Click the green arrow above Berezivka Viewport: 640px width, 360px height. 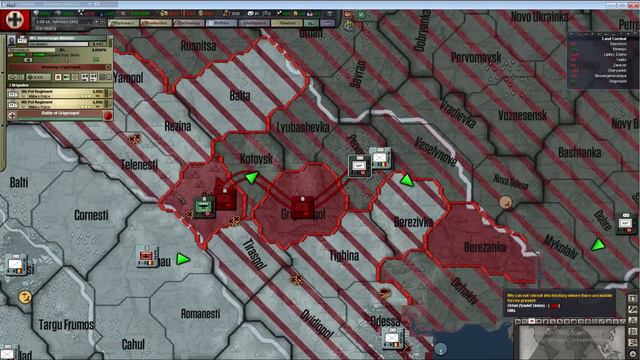pos(407,180)
